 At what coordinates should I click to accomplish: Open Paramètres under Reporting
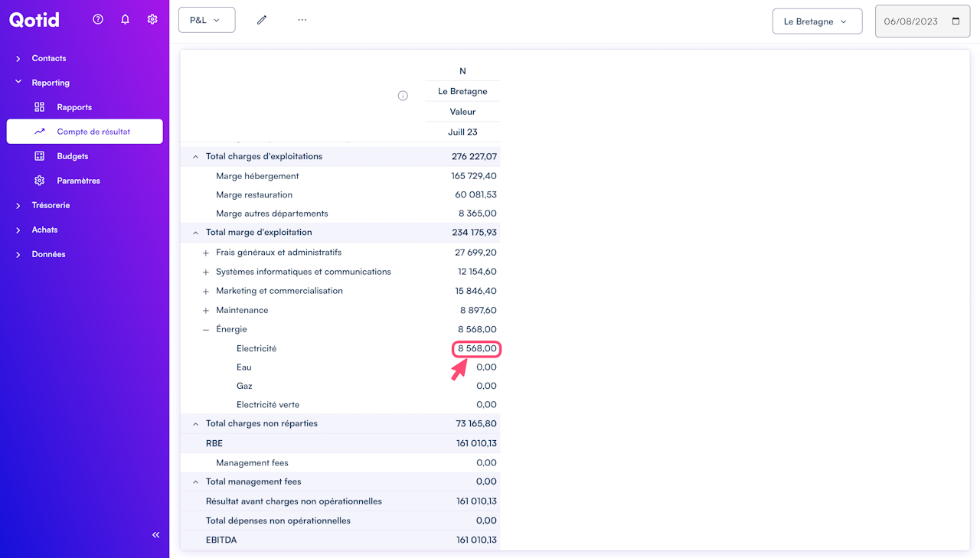click(78, 181)
